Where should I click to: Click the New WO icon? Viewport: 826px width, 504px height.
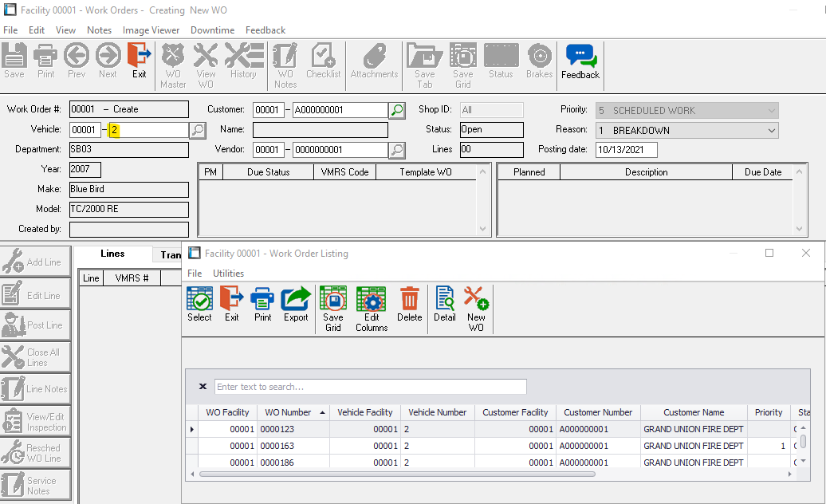476,309
